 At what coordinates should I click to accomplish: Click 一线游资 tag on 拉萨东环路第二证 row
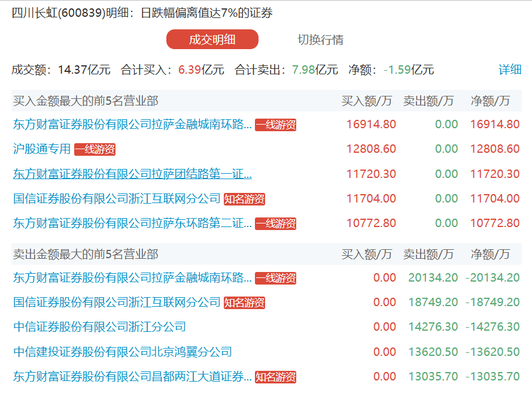coord(275,223)
